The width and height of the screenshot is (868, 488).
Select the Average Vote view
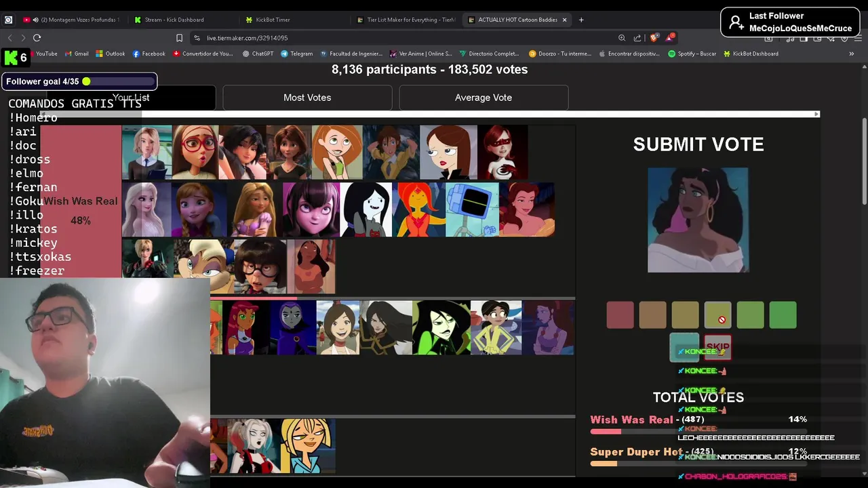click(484, 98)
